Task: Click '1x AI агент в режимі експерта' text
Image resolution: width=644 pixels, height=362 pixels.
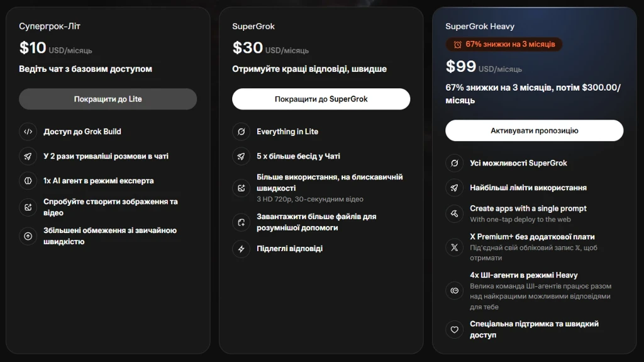Action: point(99,181)
